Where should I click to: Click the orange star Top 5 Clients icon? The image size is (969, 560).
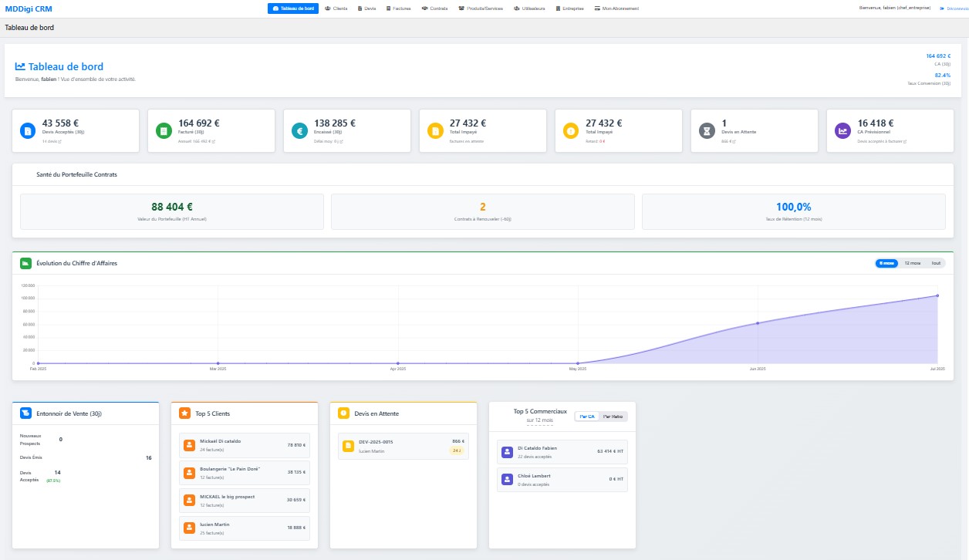pos(184,413)
